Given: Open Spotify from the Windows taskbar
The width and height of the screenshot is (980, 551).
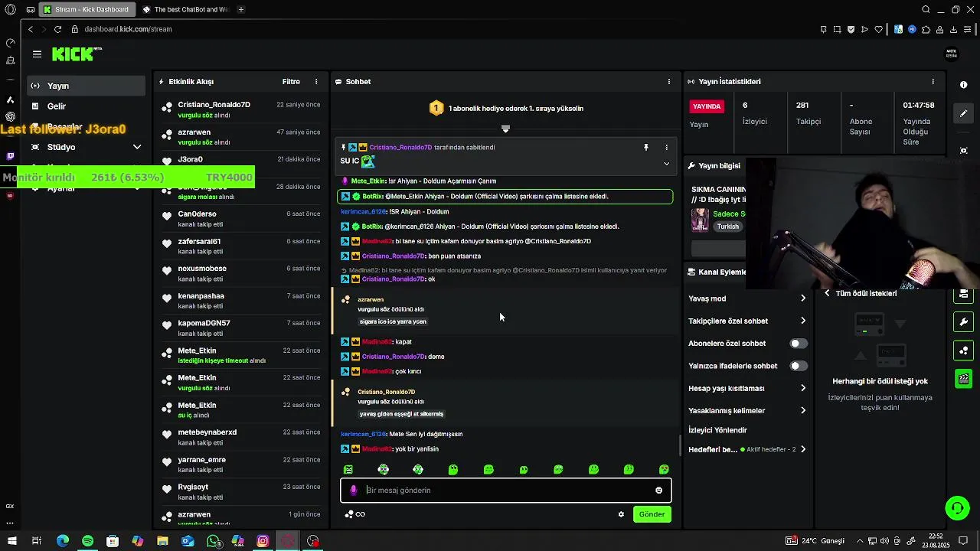Looking at the screenshot, I should pos(87,541).
